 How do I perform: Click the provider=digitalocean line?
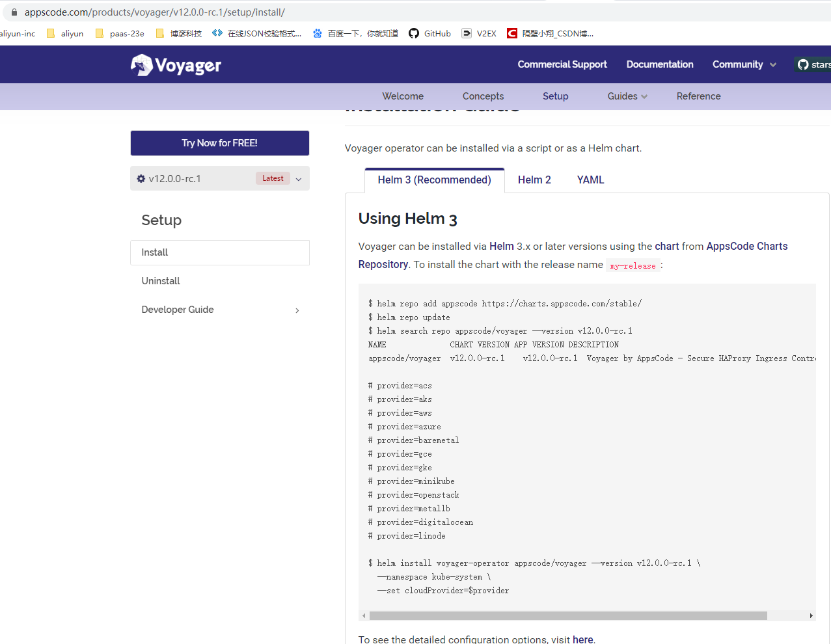420,522
